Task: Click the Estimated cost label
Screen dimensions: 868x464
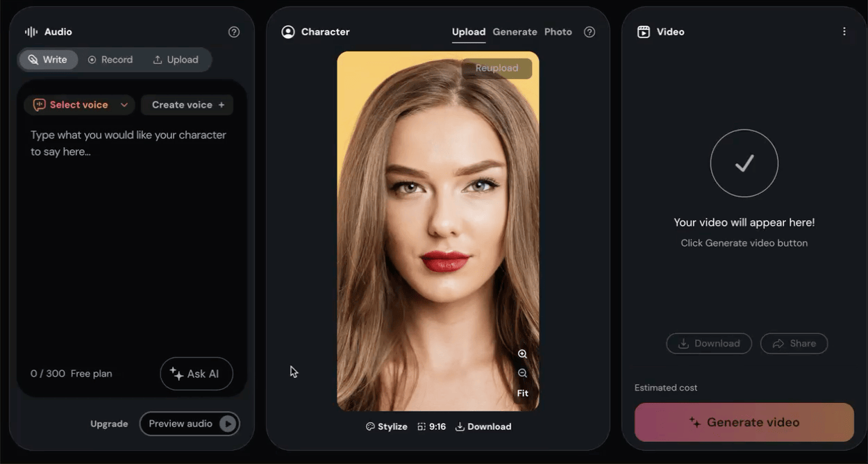Action: (666, 388)
